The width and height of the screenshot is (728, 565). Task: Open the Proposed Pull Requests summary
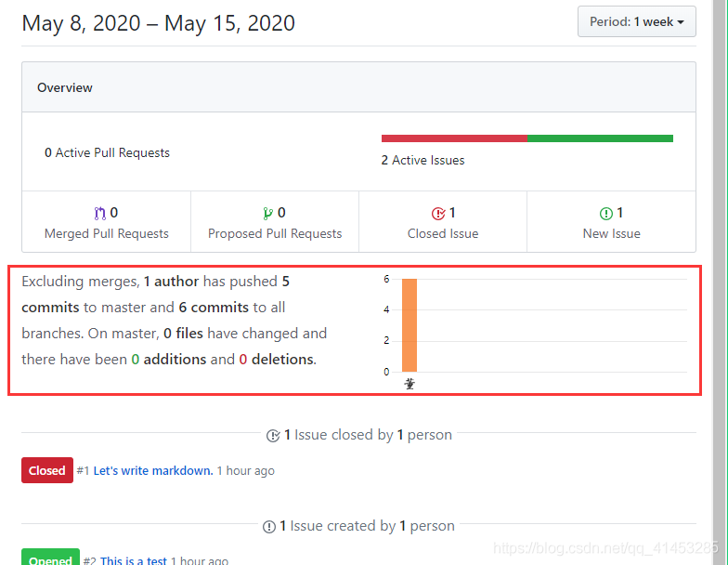(275, 233)
